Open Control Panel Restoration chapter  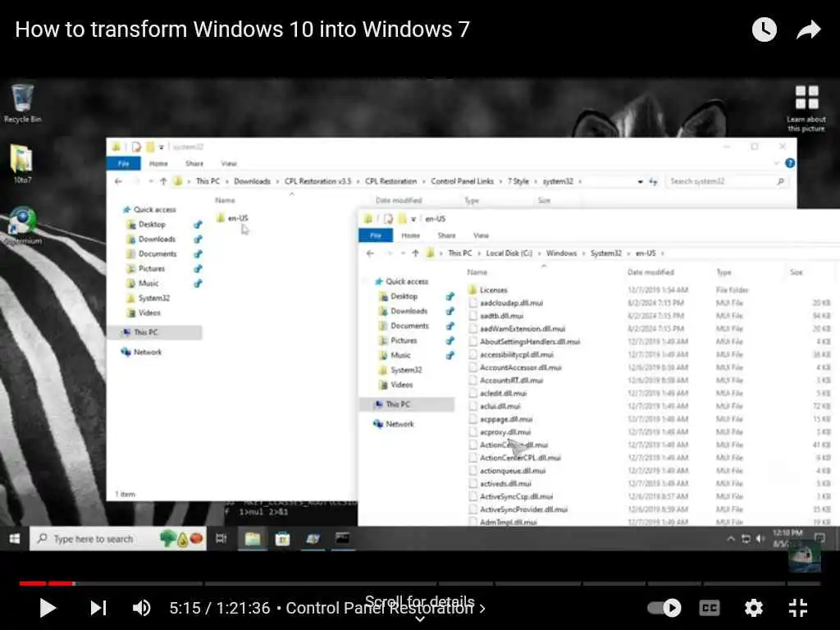pos(386,608)
